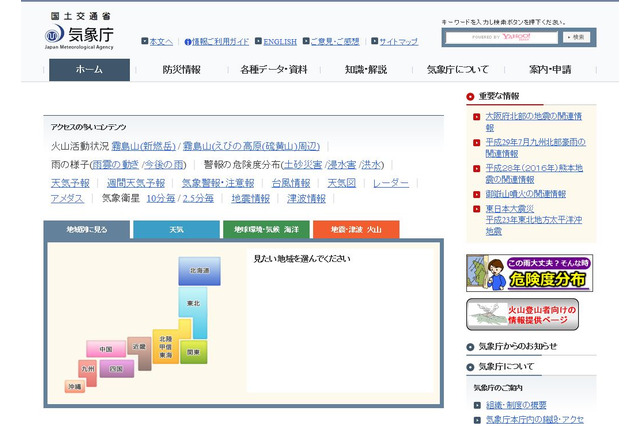This screenshot has width=640, height=426.
Task: Expand the 気象庁からのお知らせ section
Action: pyautogui.click(x=516, y=346)
